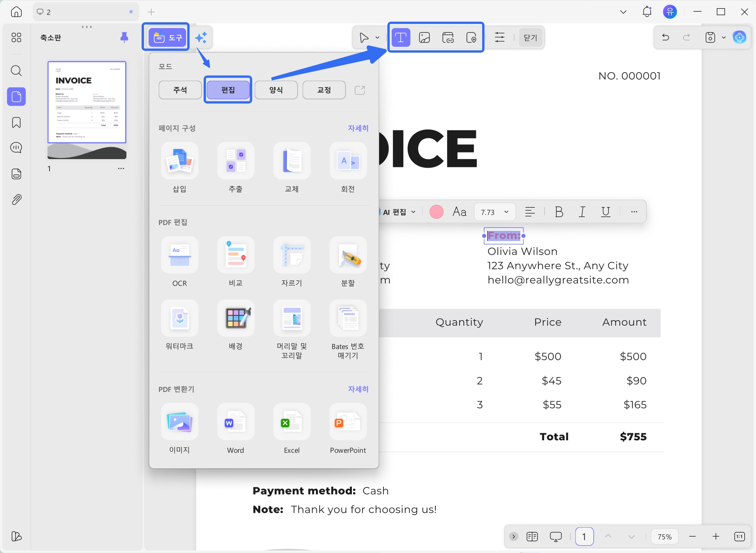Toggle underline formatting
756x553 pixels.
606,212
